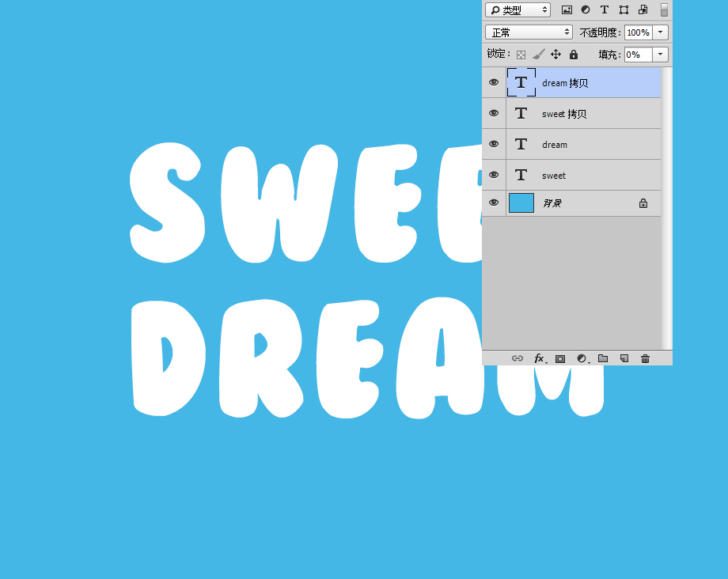Screen dimensions: 728x579
Task: Open the fx layer style menu
Action: point(540,358)
